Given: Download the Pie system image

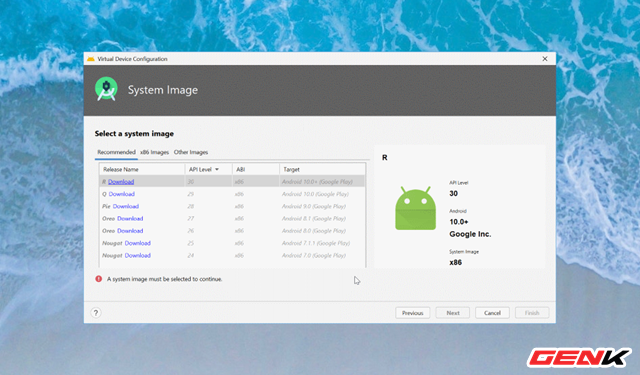Looking at the screenshot, I should (x=126, y=206).
